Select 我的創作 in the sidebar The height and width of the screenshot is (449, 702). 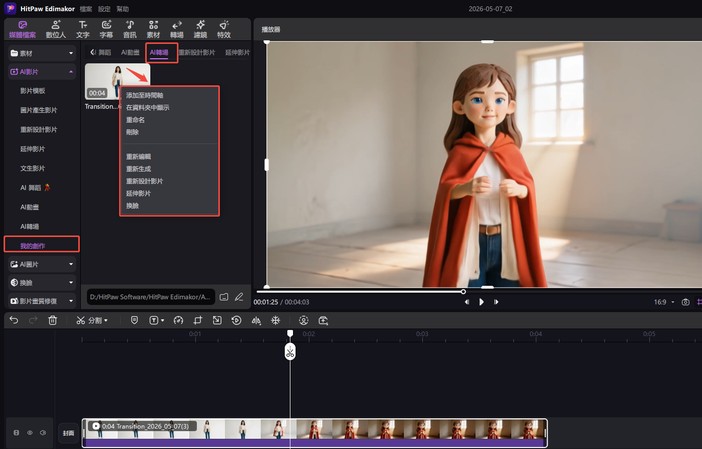pos(33,246)
